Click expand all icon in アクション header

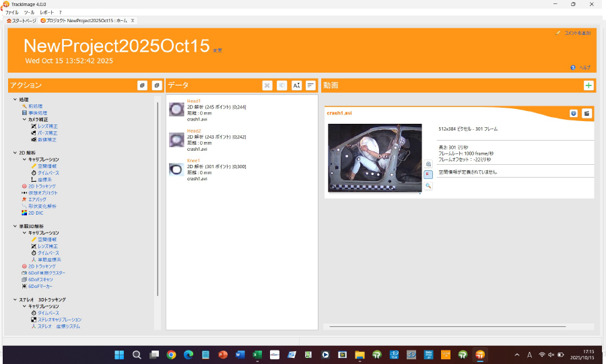click(x=142, y=85)
